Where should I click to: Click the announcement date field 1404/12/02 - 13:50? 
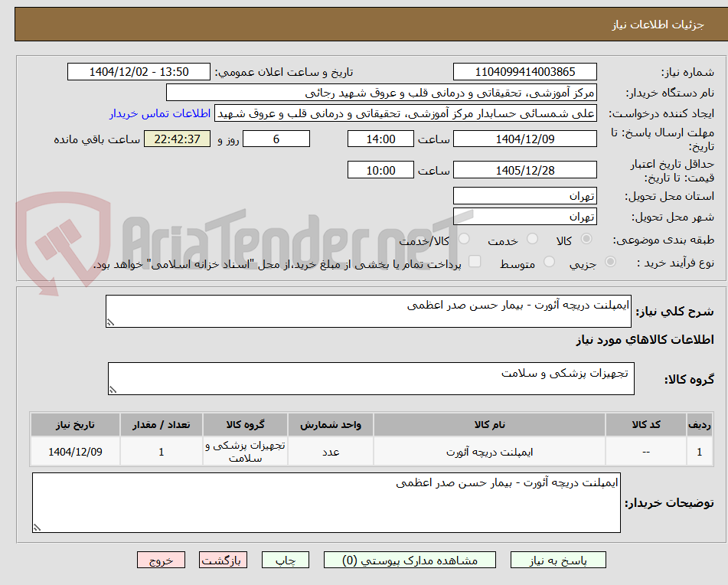[x=139, y=72]
